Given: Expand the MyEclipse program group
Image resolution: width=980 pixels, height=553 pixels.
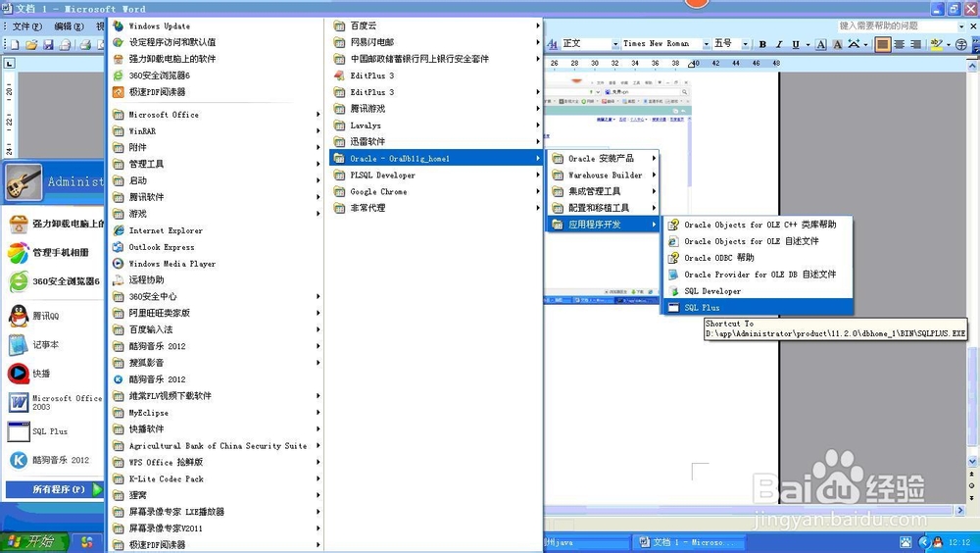Looking at the screenshot, I should click(x=216, y=412).
